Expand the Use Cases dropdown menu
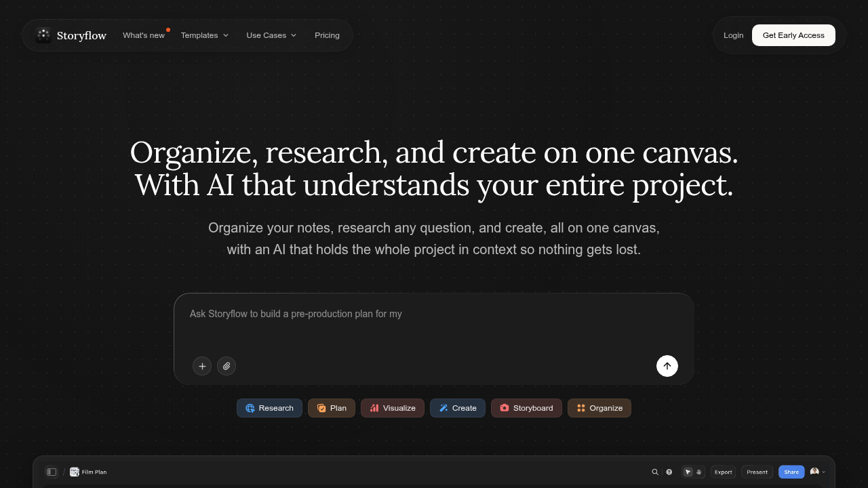 [x=271, y=35]
